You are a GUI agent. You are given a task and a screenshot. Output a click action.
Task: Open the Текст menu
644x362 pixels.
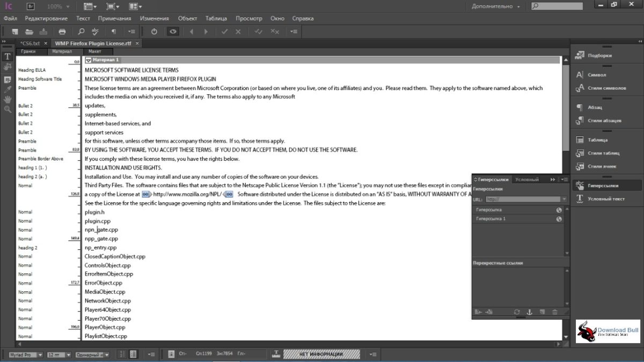(83, 18)
